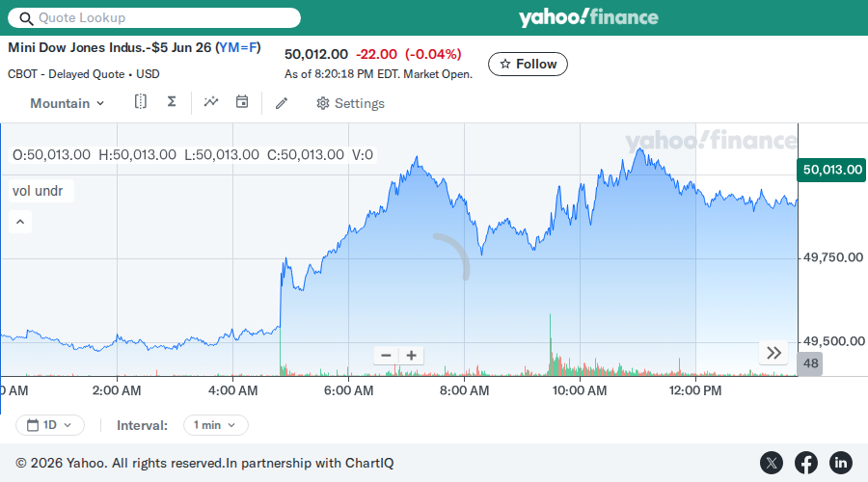Open Yahoo's LinkedIn social link
Image resolution: width=868 pixels, height=482 pixels.
tap(841, 463)
